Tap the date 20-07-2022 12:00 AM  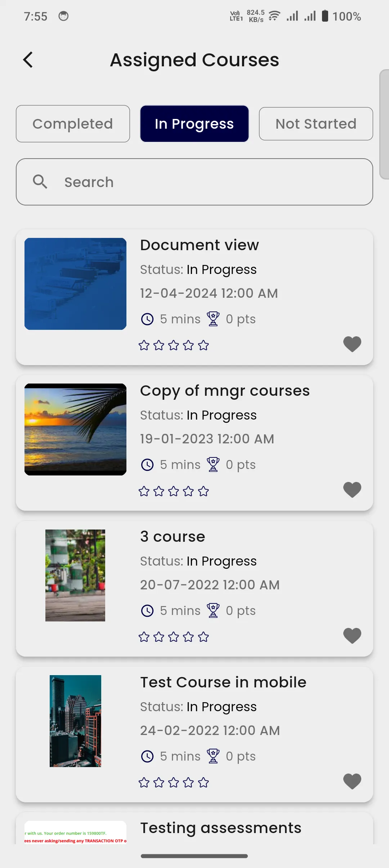coord(210,585)
